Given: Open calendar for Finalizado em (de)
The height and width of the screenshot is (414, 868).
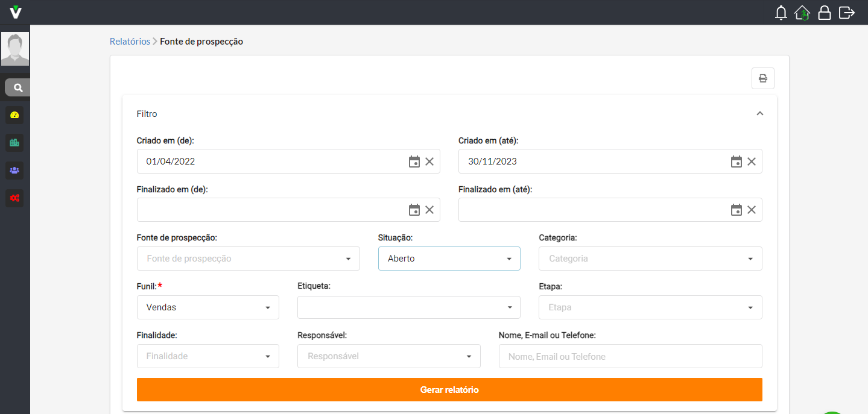Looking at the screenshot, I should coord(414,210).
